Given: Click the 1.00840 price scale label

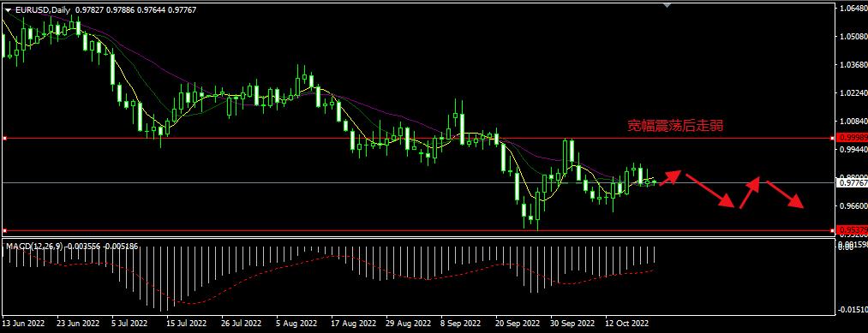Looking at the screenshot, I should [x=853, y=122].
